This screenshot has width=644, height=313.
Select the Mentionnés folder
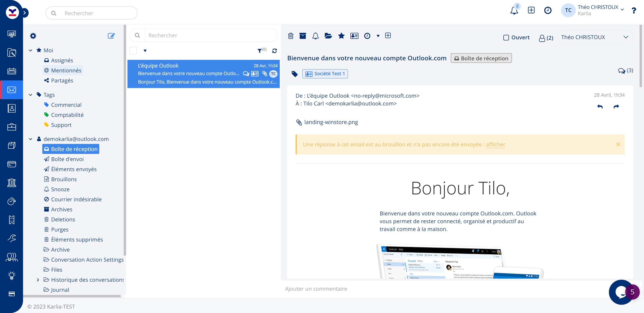tap(66, 70)
